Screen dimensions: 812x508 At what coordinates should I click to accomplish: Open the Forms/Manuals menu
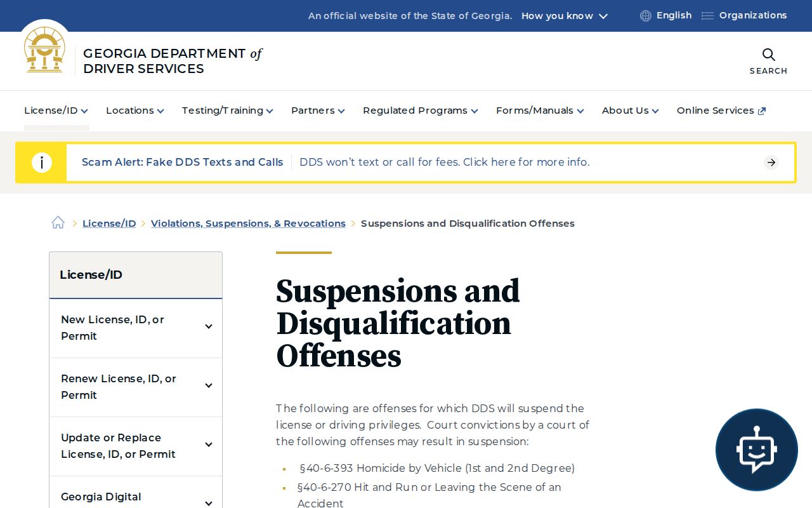[x=540, y=110]
